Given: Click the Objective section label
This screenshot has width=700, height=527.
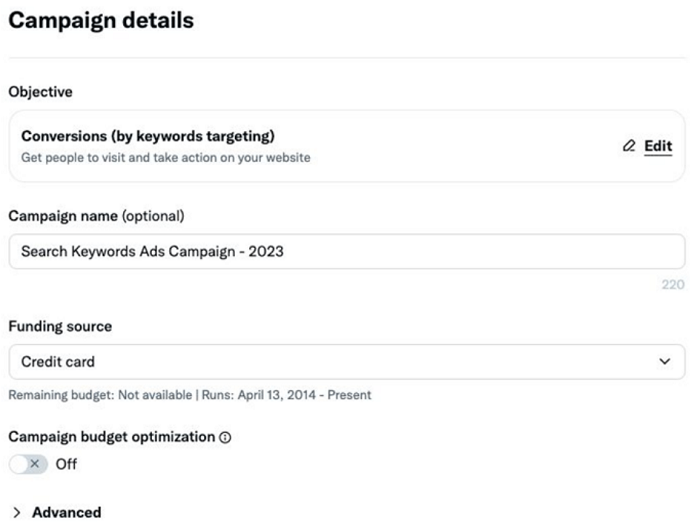Looking at the screenshot, I should 40,92.
